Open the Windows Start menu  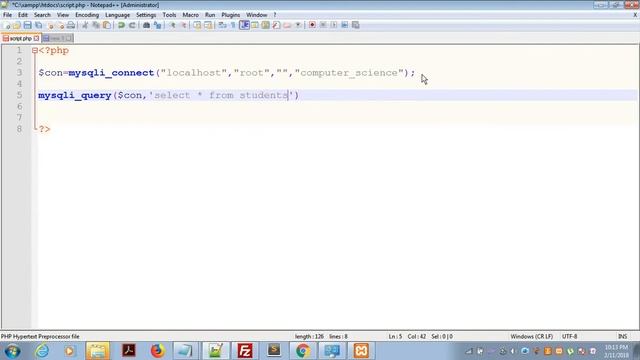[x=12, y=351]
